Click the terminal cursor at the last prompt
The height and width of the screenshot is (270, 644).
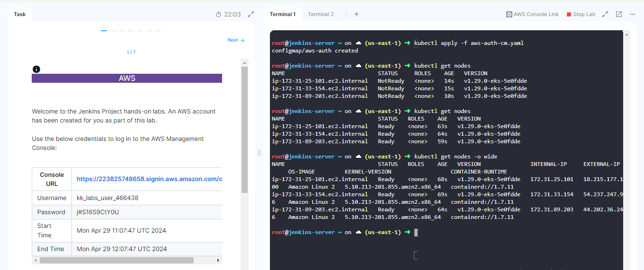[x=416, y=232]
